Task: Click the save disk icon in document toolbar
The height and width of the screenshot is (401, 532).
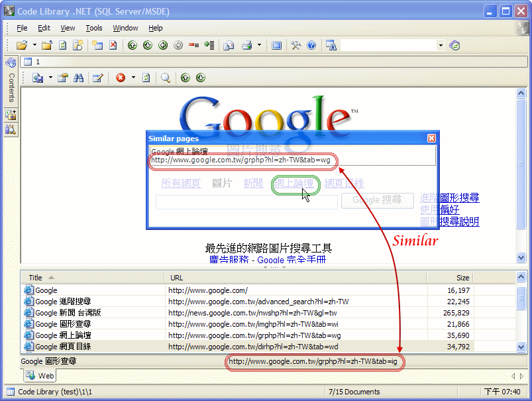Action: 38,78
